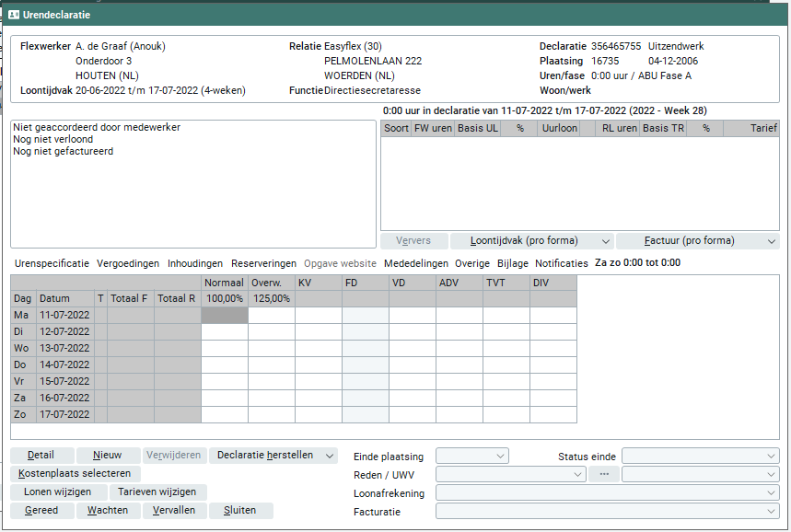Viewport: 791px width, 532px height.
Task: Switch to the Inhoudingen tab
Action: 194,263
